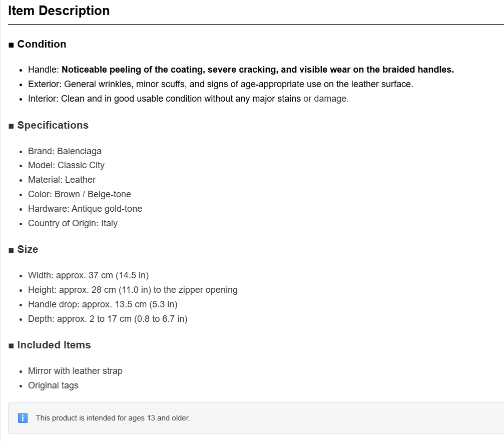Click the Item Description heading
Screen dimensions: 504x441
[x=59, y=11]
